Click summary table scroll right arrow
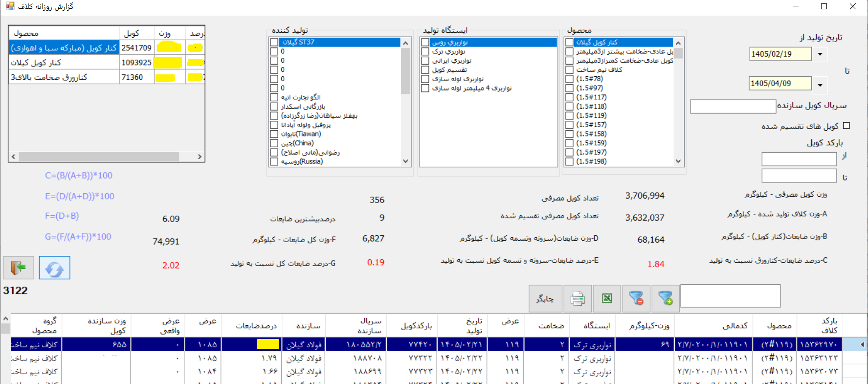 point(200,157)
